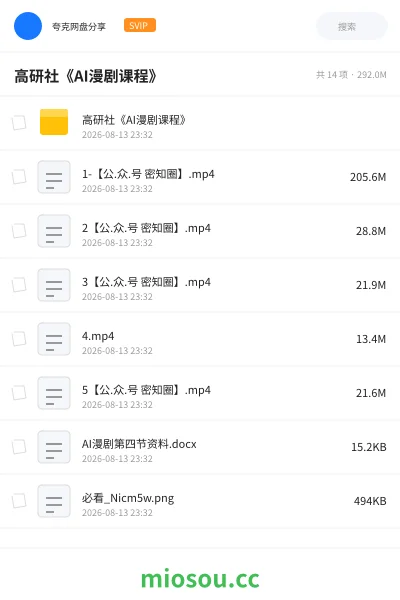The width and height of the screenshot is (400, 600).
Task: Select checkbox for 5【公.众.号 密知圈】.mp4
Action: (19, 393)
